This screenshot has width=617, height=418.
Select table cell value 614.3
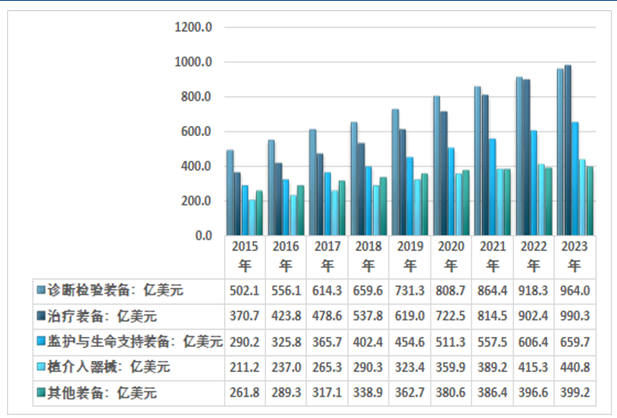coord(327,291)
